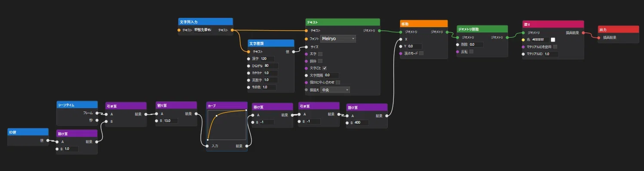Screen dimensions: 644x171
Task: Click the フォント orange input port
Action: click(306, 38)
